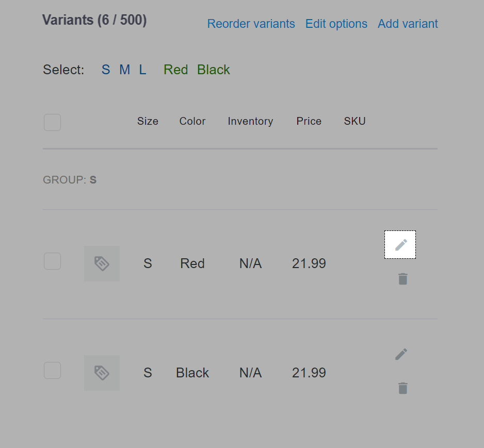484x448 pixels.
Task: Open Reorder variants link
Action: (251, 24)
